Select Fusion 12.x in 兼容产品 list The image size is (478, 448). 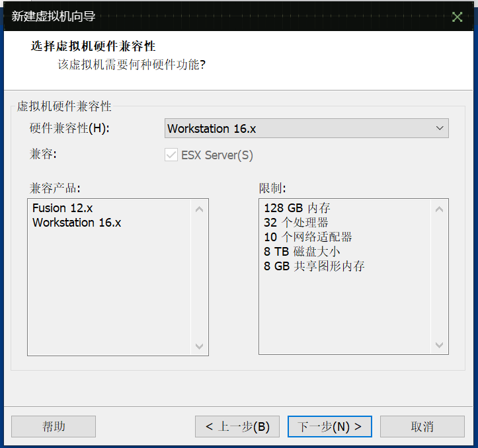pos(63,208)
